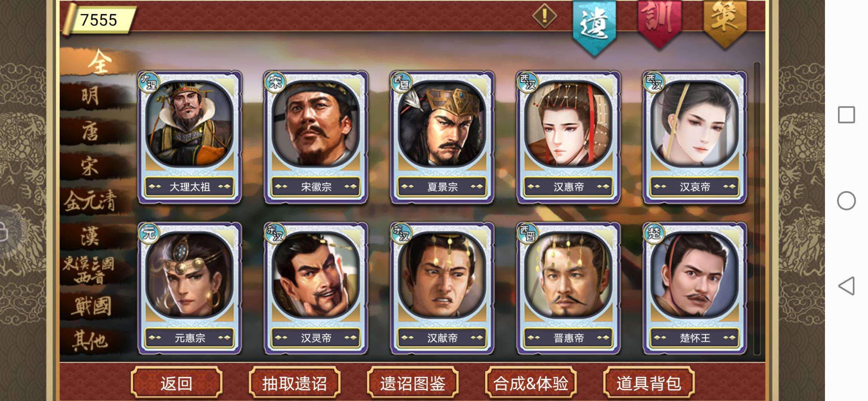Select the 金元清 dynasty tab
Image resolution: width=868 pixels, height=401 pixels.
coord(91,201)
